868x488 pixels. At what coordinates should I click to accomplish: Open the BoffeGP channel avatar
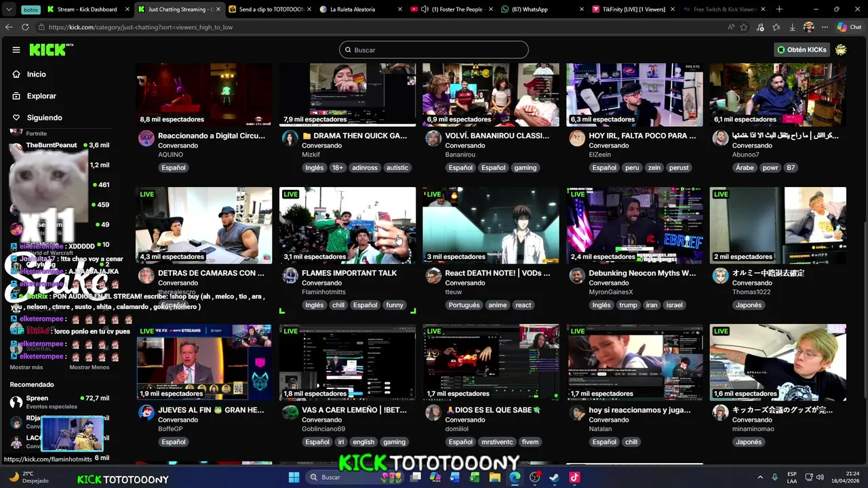click(x=146, y=413)
